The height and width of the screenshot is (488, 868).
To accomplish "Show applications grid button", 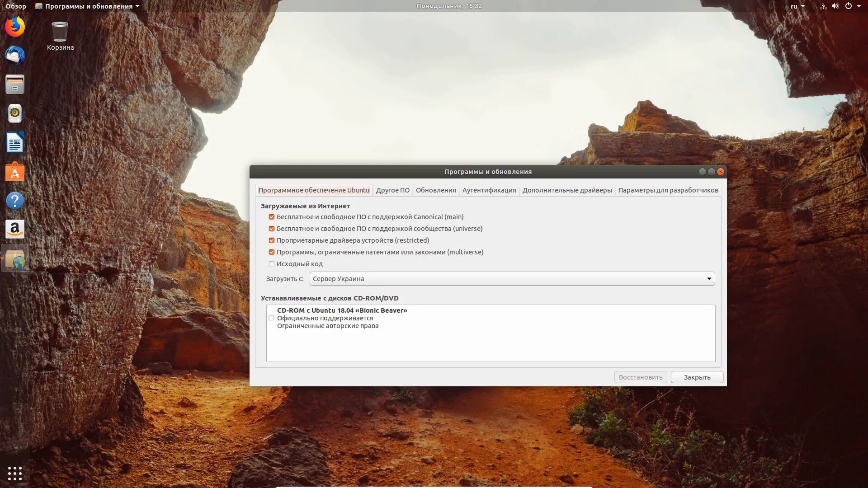I will click(x=15, y=473).
